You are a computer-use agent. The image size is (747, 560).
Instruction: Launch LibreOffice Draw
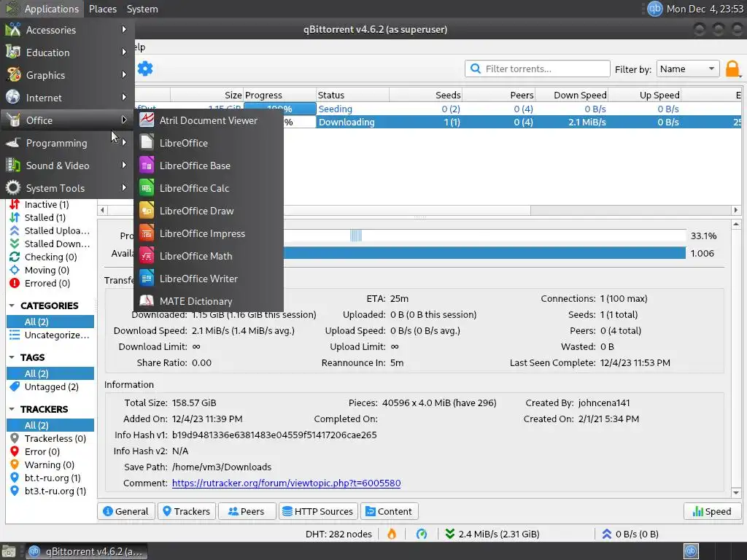click(x=209, y=211)
